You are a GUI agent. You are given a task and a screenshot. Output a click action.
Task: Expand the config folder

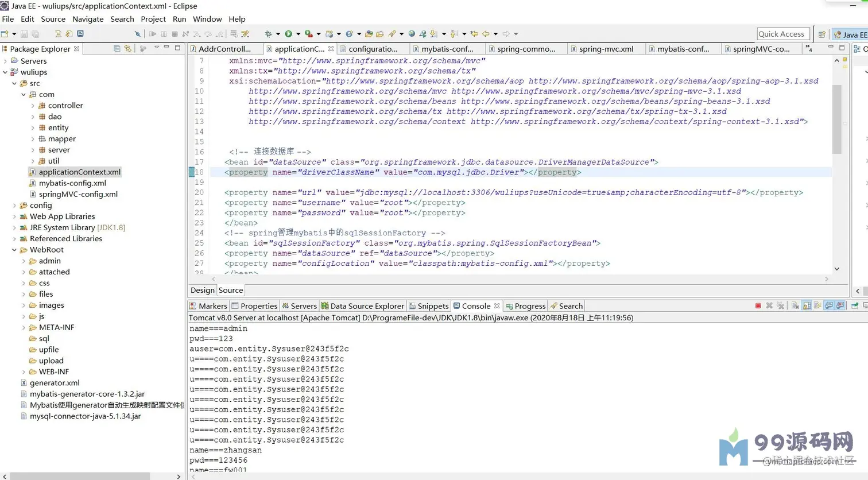coord(14,206)
